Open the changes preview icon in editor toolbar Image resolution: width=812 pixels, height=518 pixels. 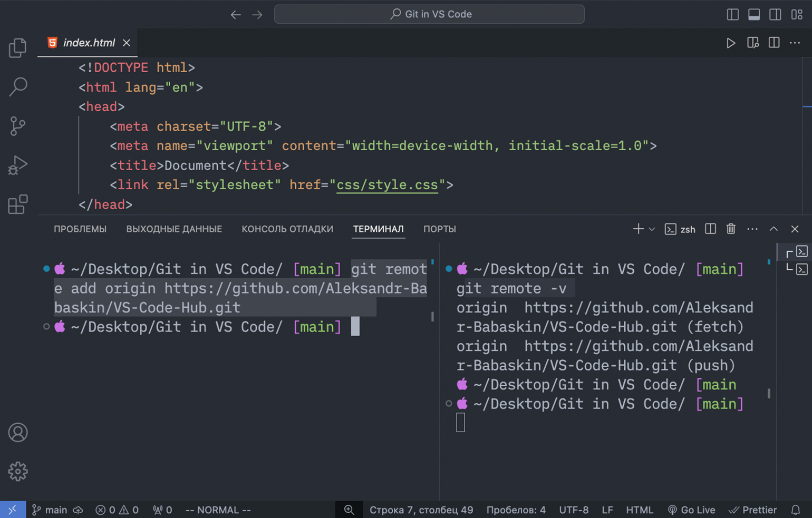[x=753, y=43]
